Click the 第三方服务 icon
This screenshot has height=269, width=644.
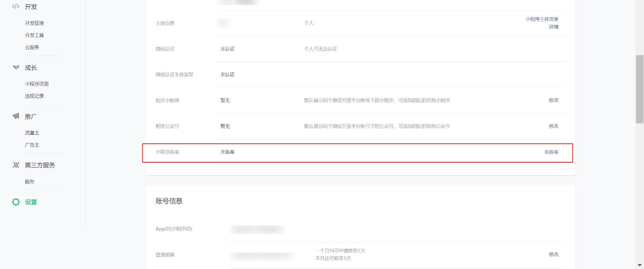pyautogui.click(x=16, y=165)
